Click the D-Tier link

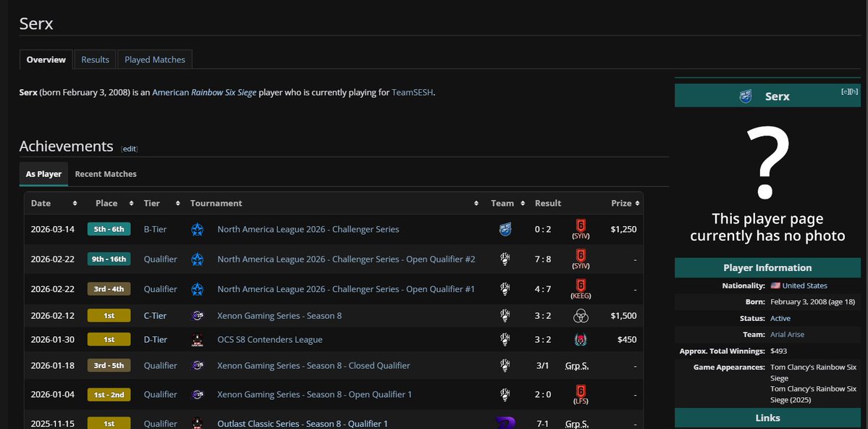click(x=155, y=339)
